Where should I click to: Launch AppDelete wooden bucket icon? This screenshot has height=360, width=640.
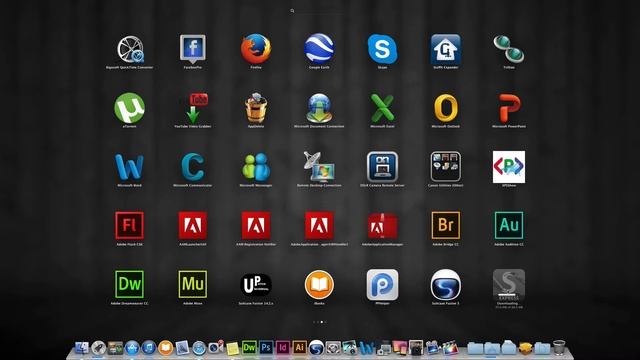[x=256, y=108]
